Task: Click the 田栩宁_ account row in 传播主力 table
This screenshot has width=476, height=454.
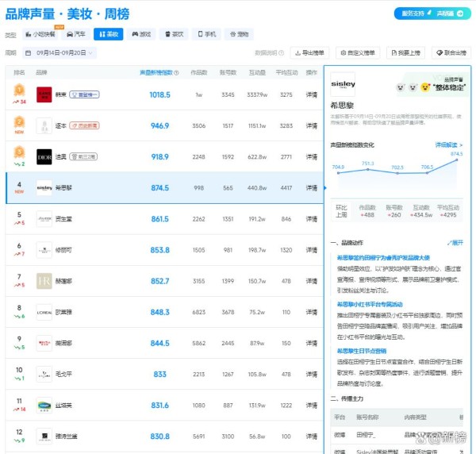Action: [397, 435]
